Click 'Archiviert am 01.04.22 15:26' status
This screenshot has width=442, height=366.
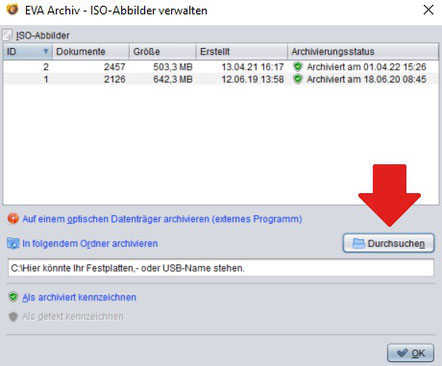[x=366, y=67]
